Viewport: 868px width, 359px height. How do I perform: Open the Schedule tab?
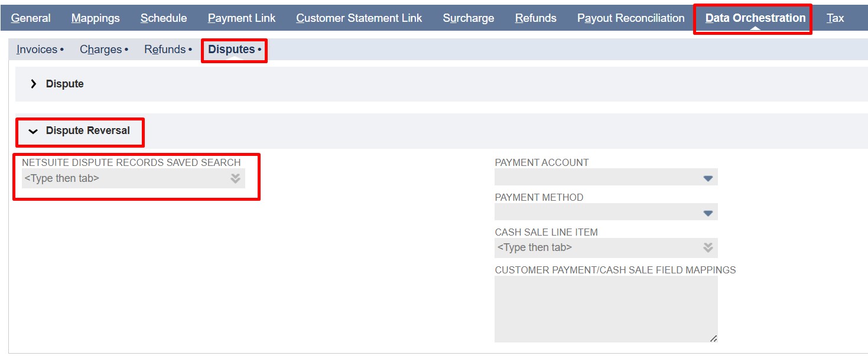point(164,18)
